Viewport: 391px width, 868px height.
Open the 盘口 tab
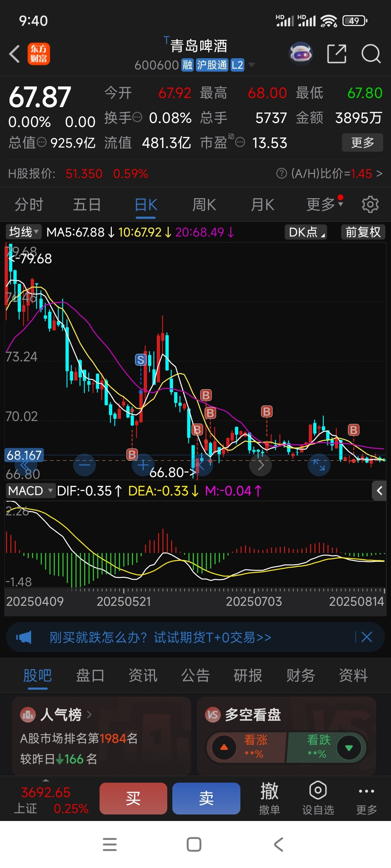point(90,675)
